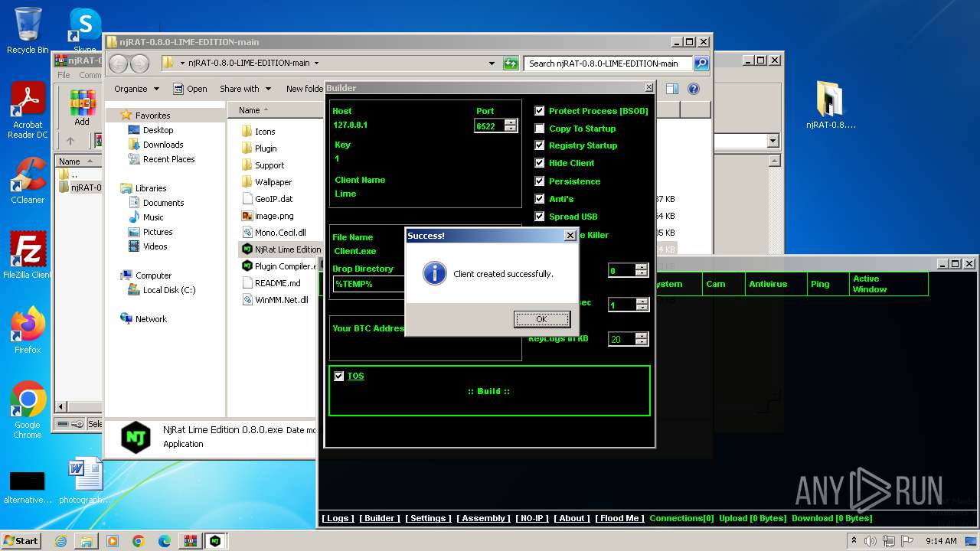Open the About menu item
The width and height of the screenshot is (980, 551).
pos(572,518)
